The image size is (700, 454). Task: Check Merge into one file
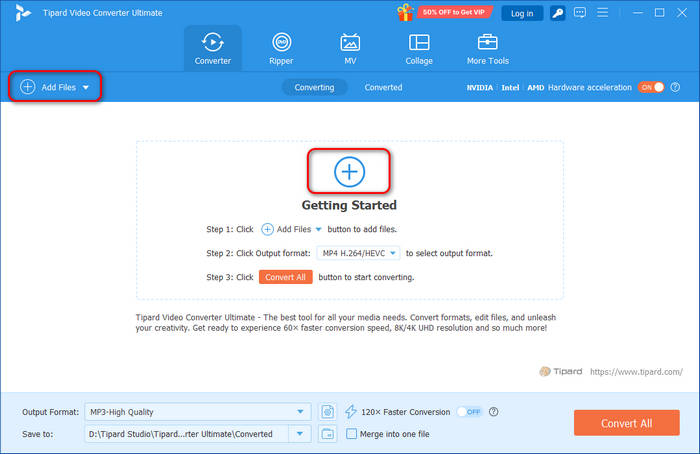coord(351,433)
